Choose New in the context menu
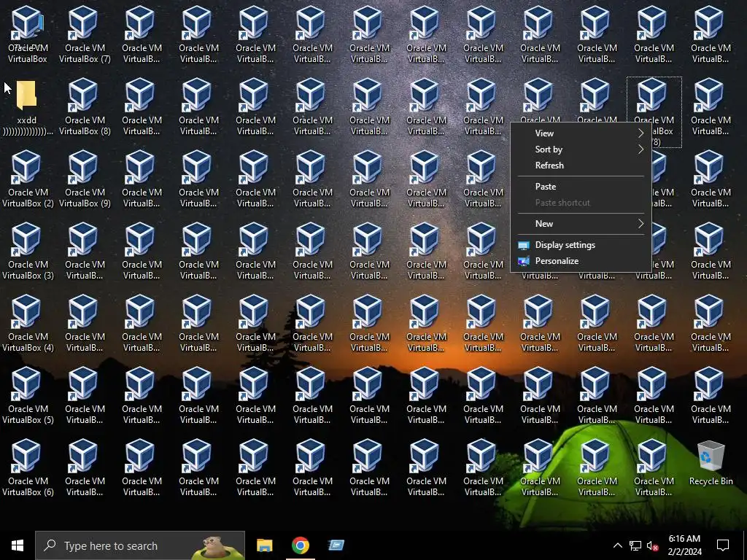This screenshot has width=747, height=560. pos(581,224)
